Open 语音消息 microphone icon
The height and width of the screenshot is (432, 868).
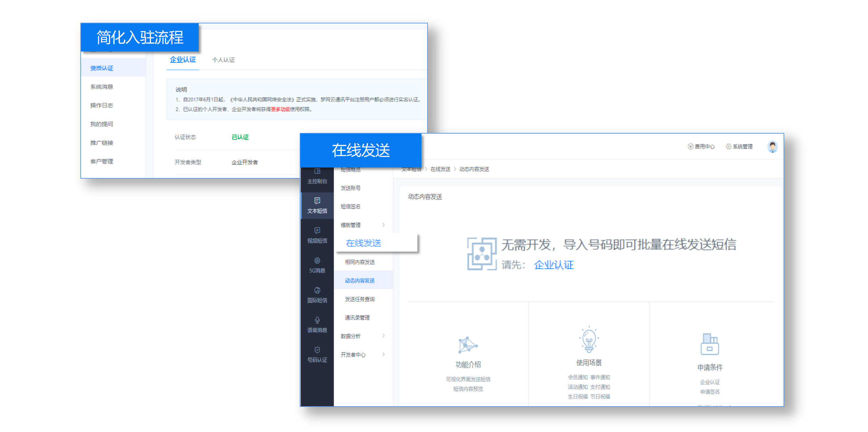click(x=317, y=320)
